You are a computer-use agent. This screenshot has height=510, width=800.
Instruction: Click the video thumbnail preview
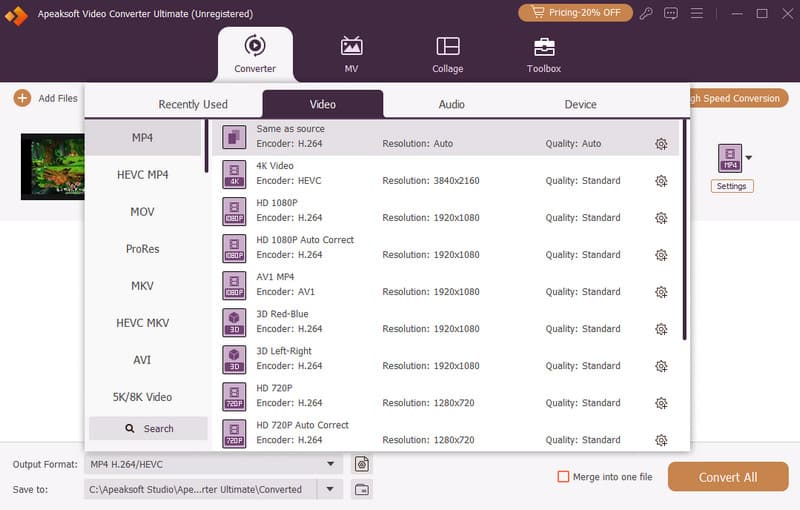click(52, 166)
